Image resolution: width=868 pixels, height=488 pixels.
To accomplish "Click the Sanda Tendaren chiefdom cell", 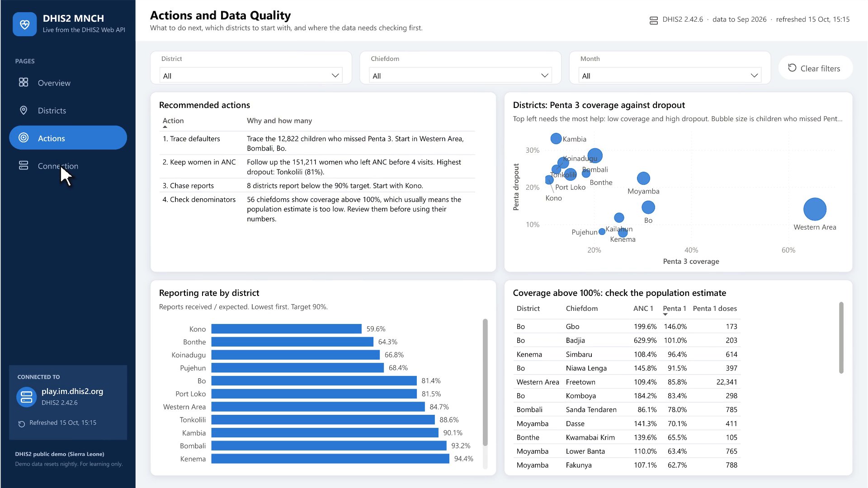I will [x=591, y=409].
